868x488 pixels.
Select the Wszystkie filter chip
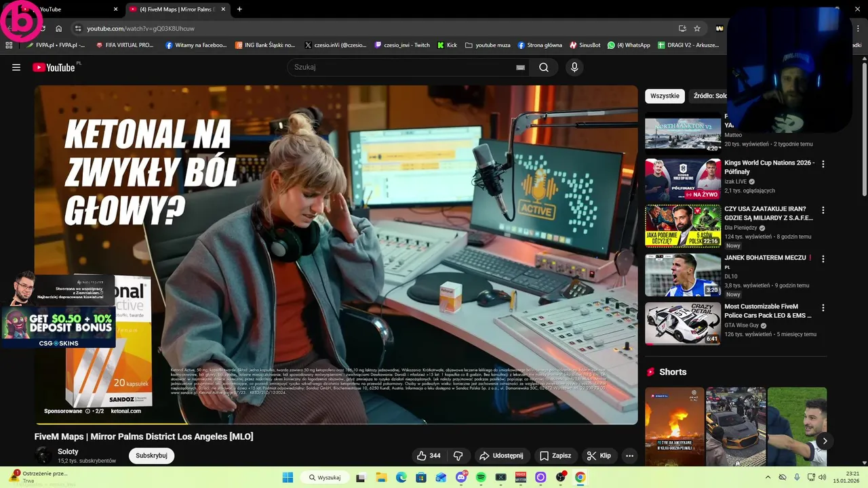(665, 96)
